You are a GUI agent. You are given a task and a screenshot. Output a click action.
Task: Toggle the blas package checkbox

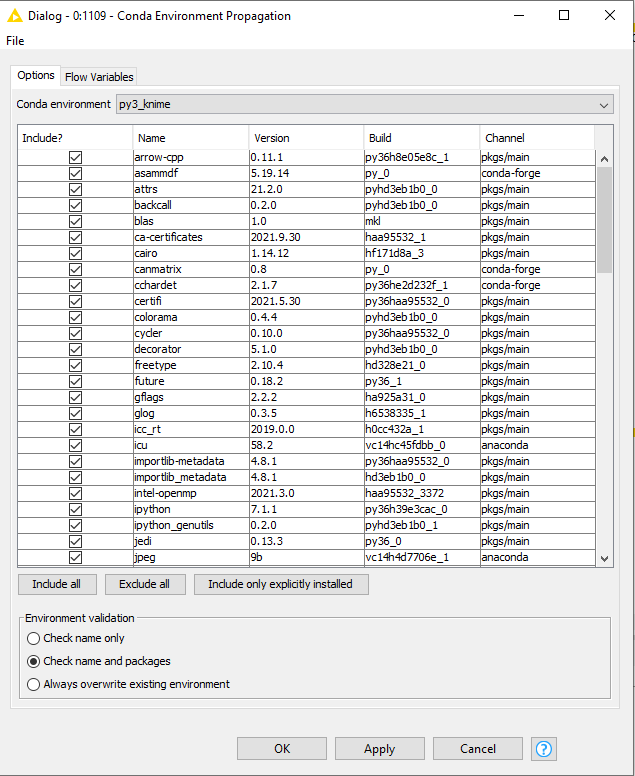[75, 221]
